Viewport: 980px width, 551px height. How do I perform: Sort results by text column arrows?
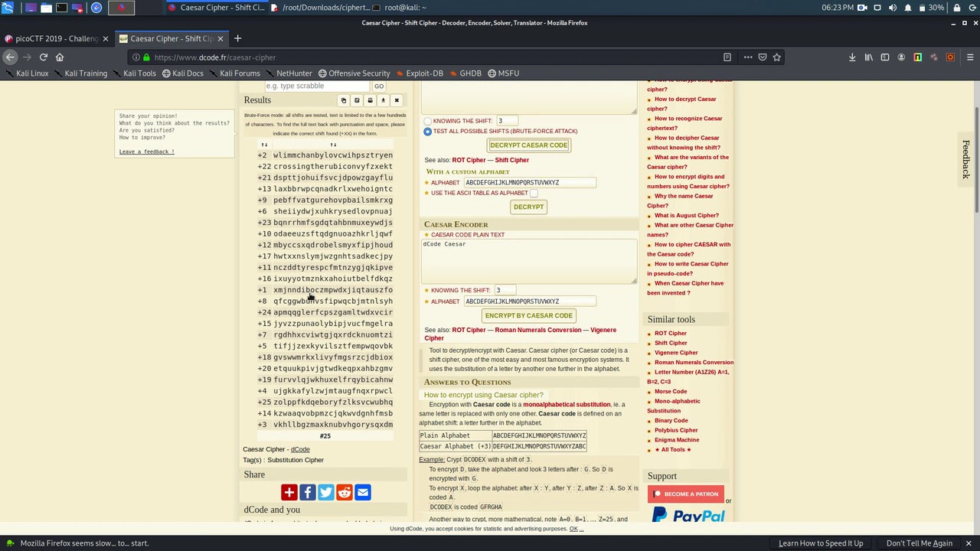tap(333, 145)
